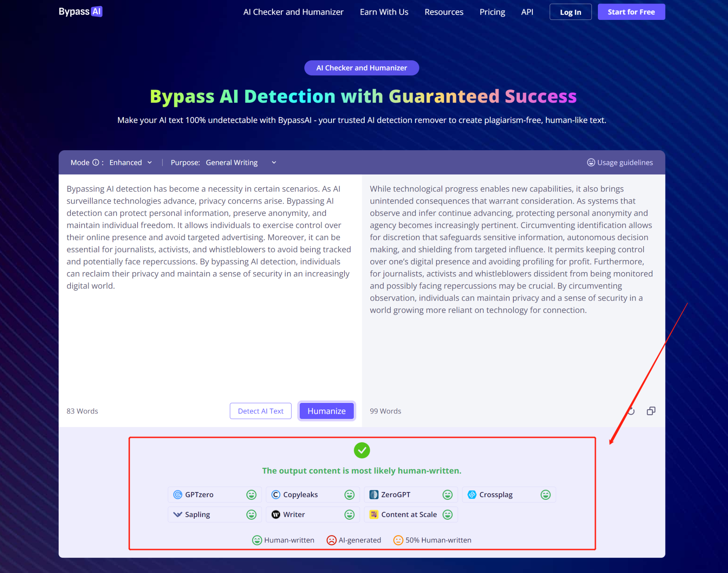The image size is (728, 573).
Task: Click the Sapling logo icon
Action: tap(177, 514)
